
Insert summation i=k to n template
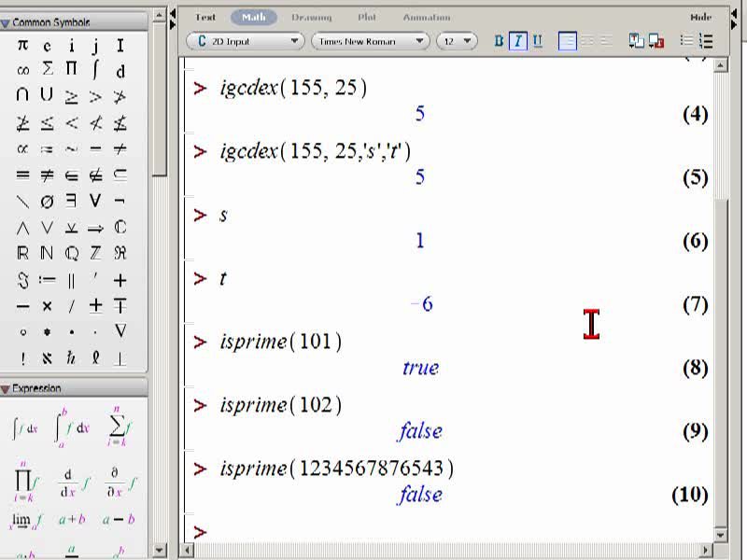pos(119,427)
